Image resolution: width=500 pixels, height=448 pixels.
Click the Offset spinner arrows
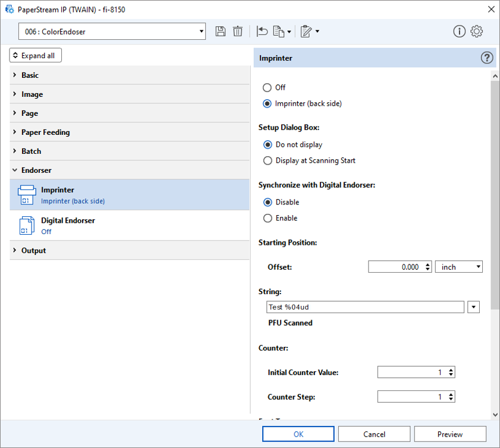pos(427,267)
